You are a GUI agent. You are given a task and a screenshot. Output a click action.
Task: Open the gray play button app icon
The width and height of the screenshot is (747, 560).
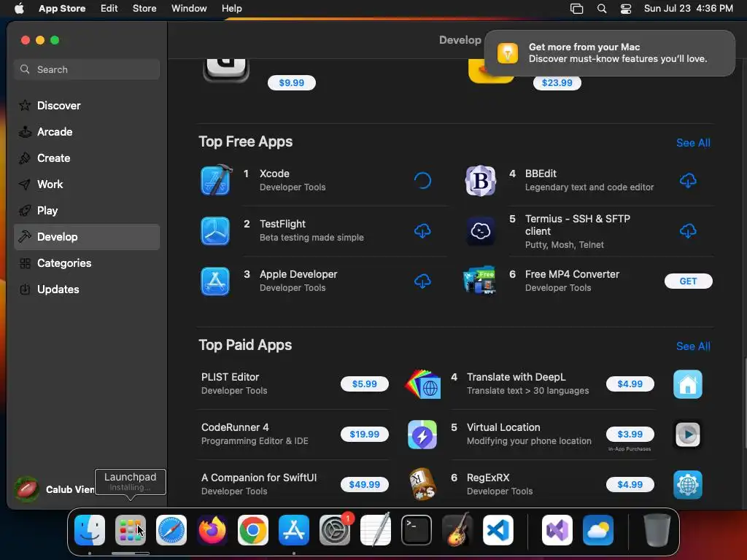pos(687,435)
